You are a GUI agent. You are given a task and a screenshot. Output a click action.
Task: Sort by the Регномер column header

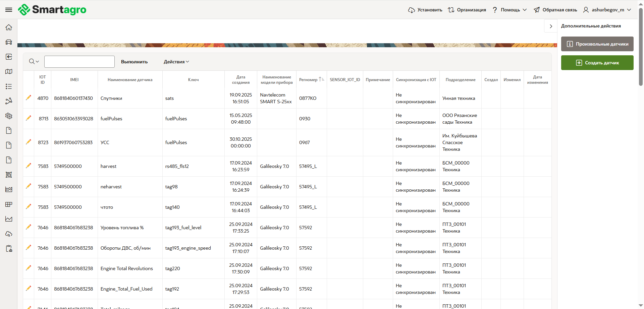(308, 80)
